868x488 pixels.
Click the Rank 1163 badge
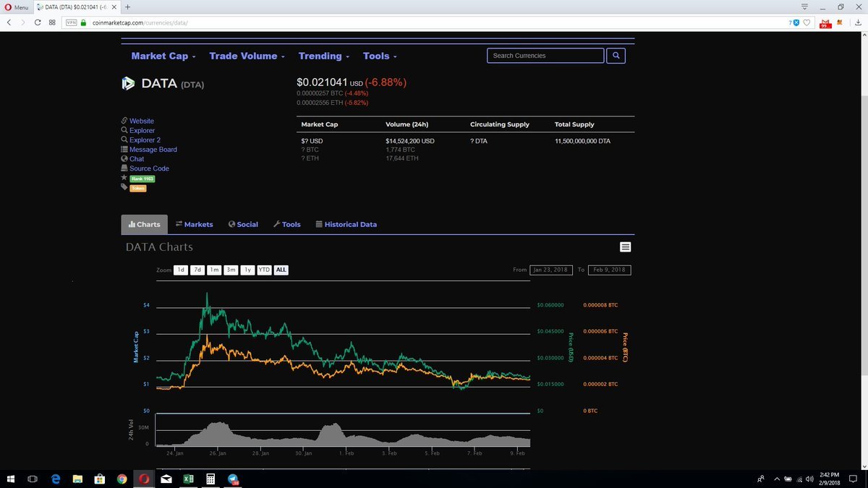pos(142,179)
